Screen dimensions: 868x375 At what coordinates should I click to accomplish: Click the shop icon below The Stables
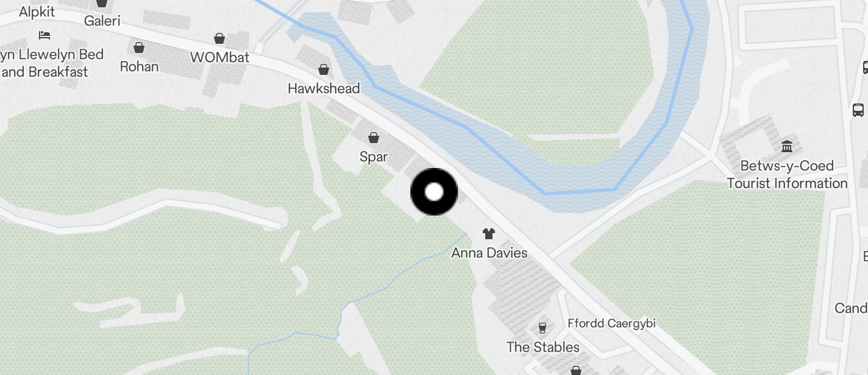(x=575, y=370)
